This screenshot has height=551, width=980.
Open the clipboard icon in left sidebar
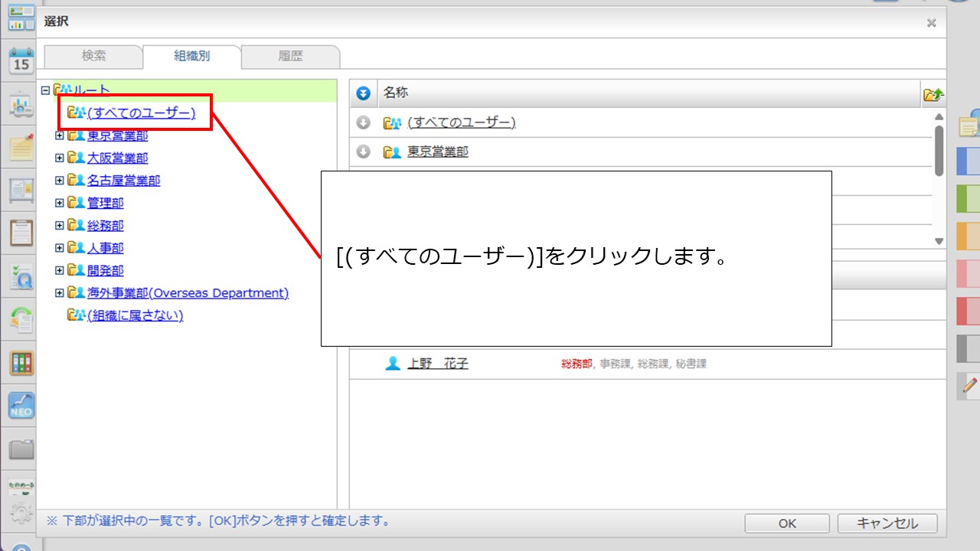tap(21, 233)
